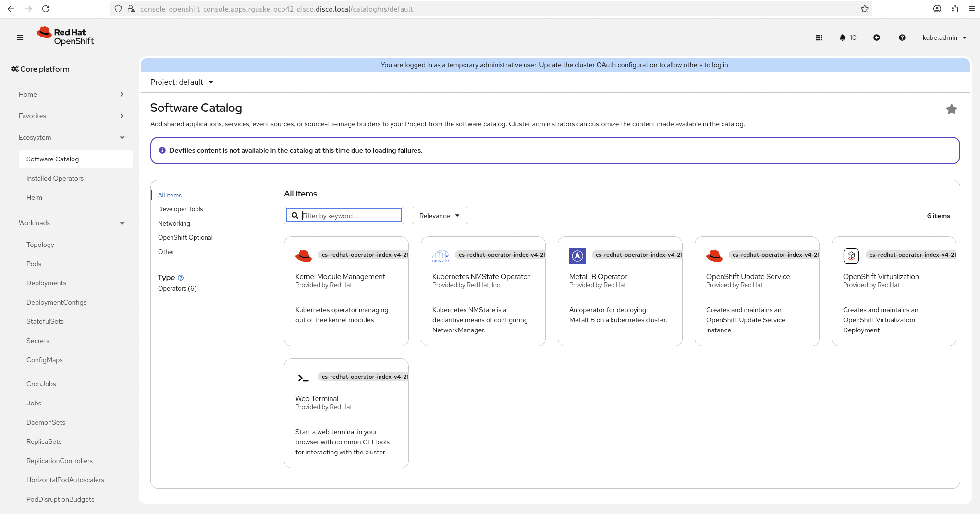Click the NMState operator logo icon

point(441,256)
